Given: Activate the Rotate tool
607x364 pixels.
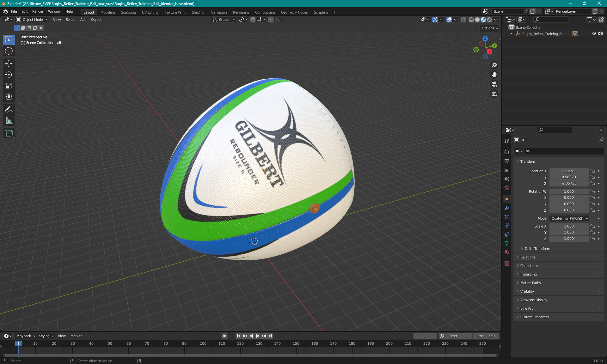Looking at the screenshot, I should [9, 75].
